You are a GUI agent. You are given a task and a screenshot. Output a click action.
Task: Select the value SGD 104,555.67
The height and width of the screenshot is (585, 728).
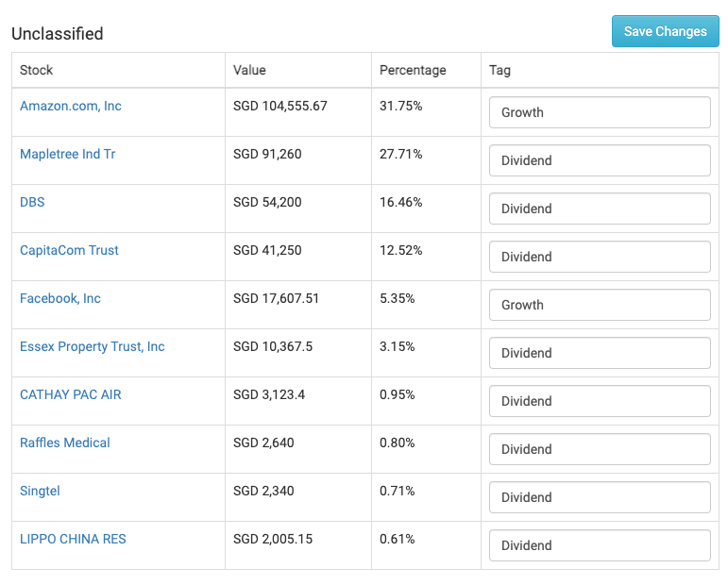click(x=280, y=106)
